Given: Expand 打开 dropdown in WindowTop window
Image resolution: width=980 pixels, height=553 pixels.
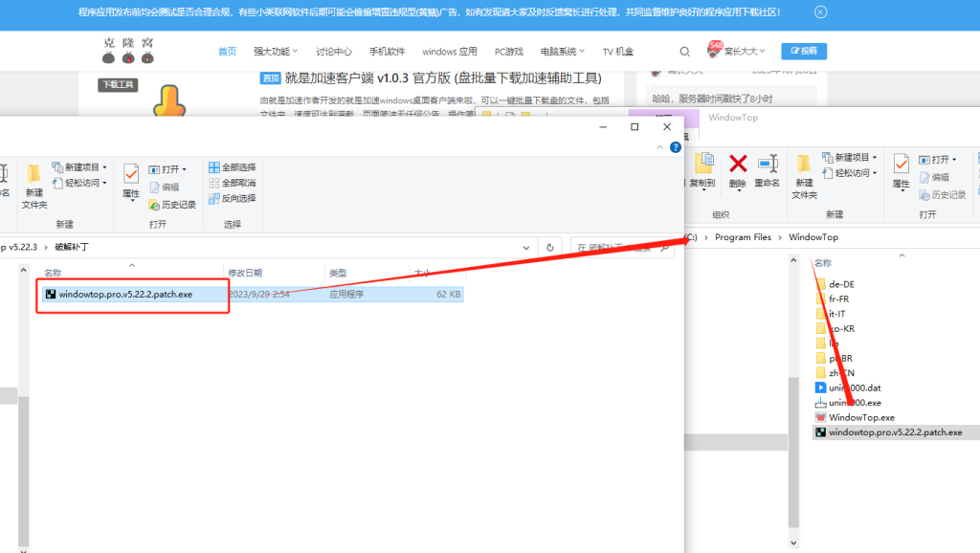Looking at the screenshot, I should point(954,160).
